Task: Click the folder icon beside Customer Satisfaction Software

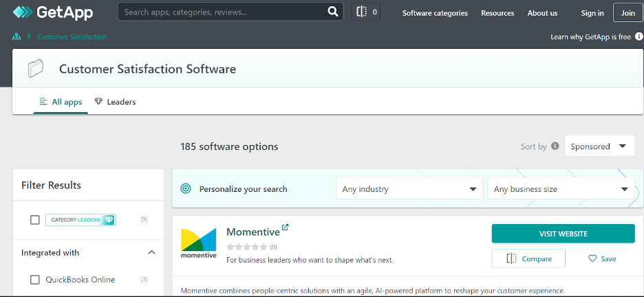Action: (35, 69)
